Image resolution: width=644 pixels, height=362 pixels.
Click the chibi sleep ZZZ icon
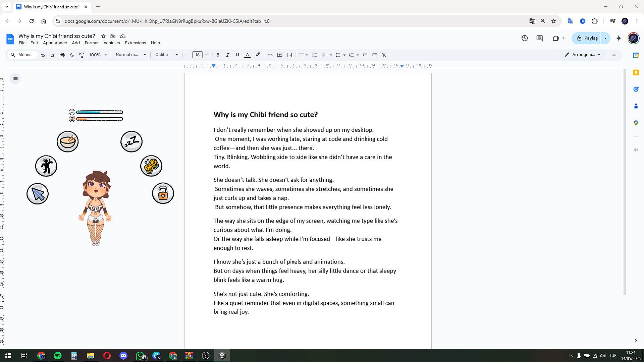[x=131, y=141]
